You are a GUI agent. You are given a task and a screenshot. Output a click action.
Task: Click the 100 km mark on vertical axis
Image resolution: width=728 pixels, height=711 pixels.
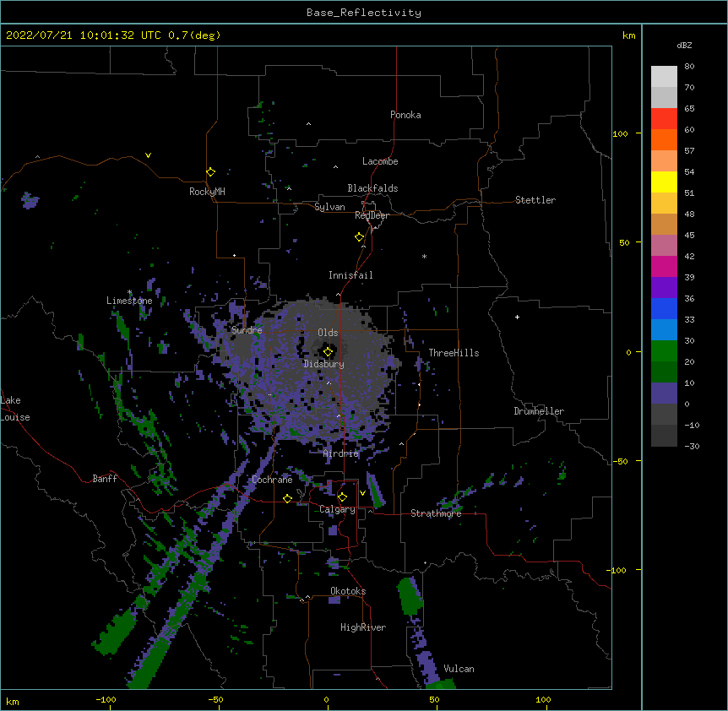(x=620, y=133)
